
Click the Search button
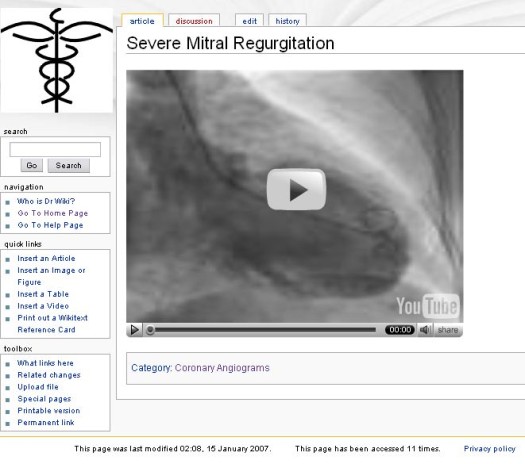tap(69, 165)
